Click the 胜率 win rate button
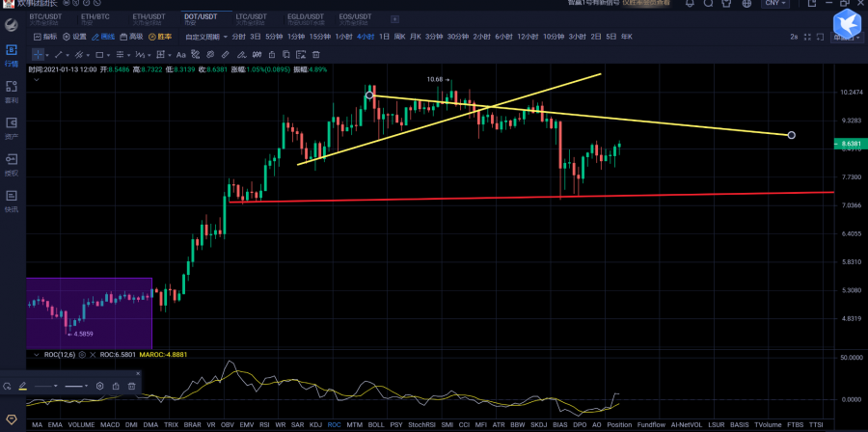868x432 pixels. click(160, 37)
